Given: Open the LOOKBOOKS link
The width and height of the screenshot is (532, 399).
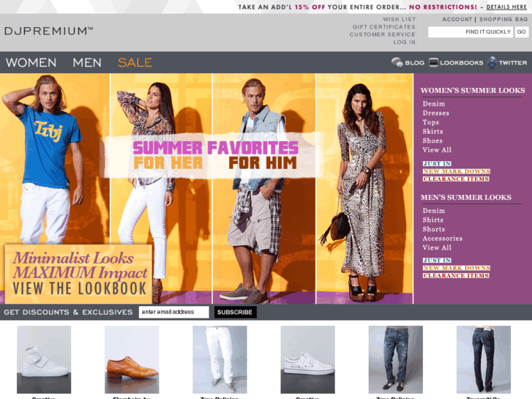Looking at the screenshot, I should [x=462, y=63].
